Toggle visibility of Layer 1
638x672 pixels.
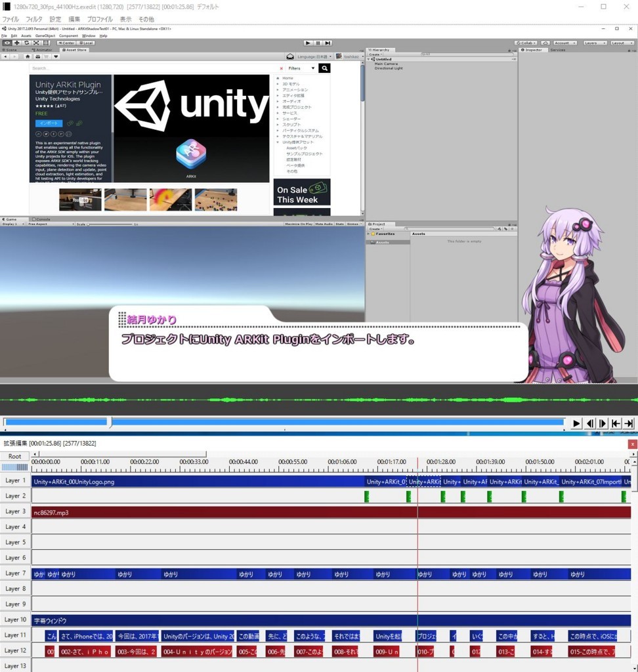coord(16,481)
